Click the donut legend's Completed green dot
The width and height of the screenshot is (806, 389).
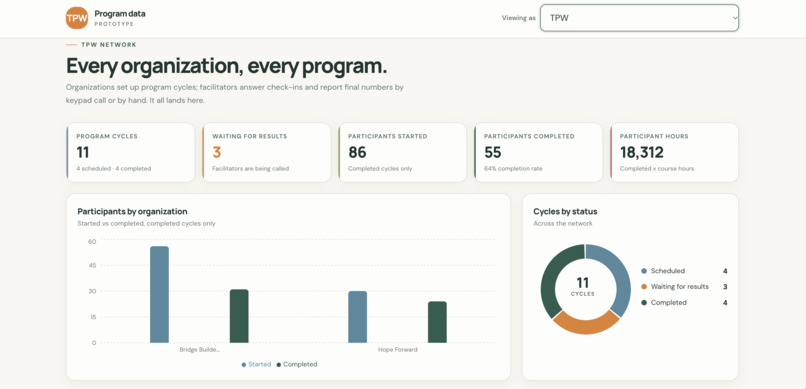644,303
